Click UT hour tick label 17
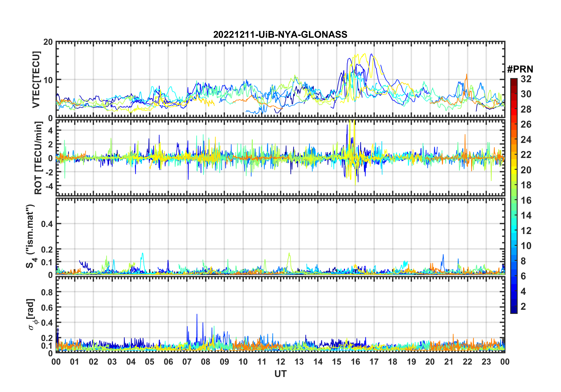This screenshot has width=561, height=392. point(374,362)
